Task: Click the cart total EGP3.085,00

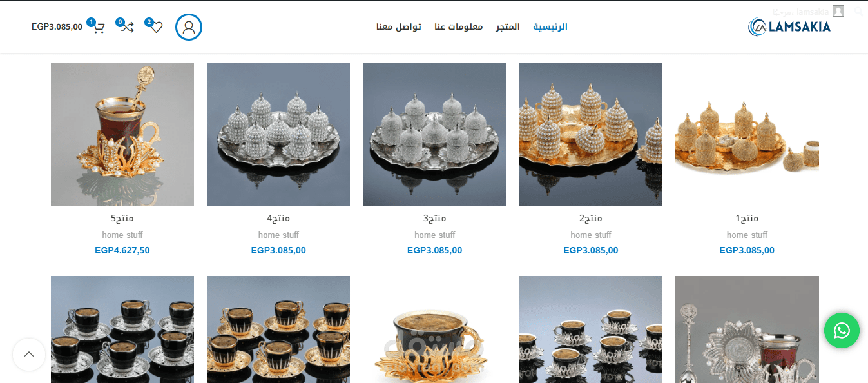Action: click(x=57, y=27)
